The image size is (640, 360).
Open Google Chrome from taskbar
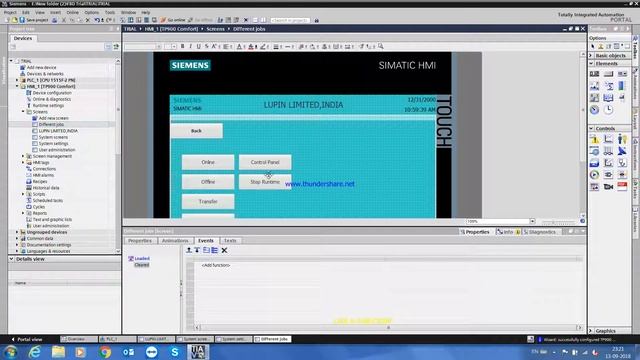104,352
